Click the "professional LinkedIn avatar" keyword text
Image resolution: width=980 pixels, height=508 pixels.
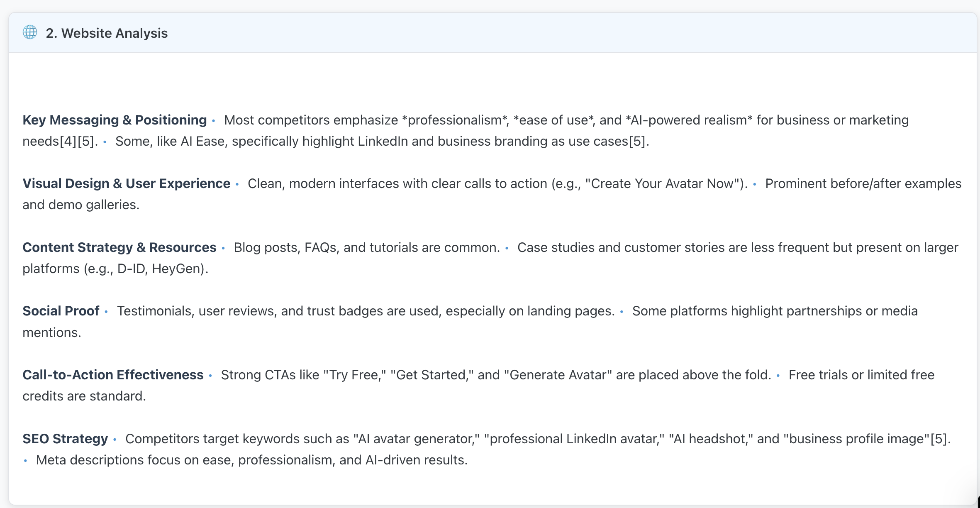pos(574,439)
